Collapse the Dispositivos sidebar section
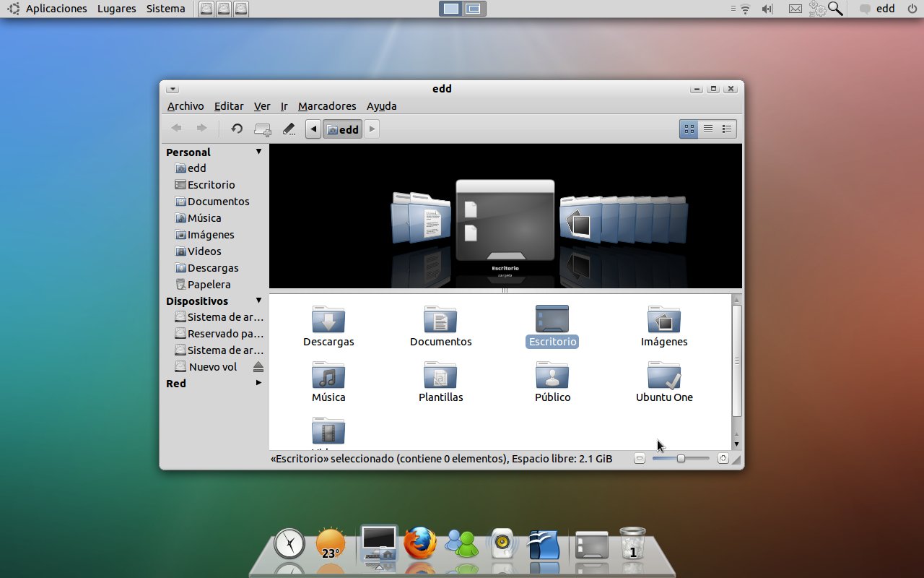 [258, 301]
